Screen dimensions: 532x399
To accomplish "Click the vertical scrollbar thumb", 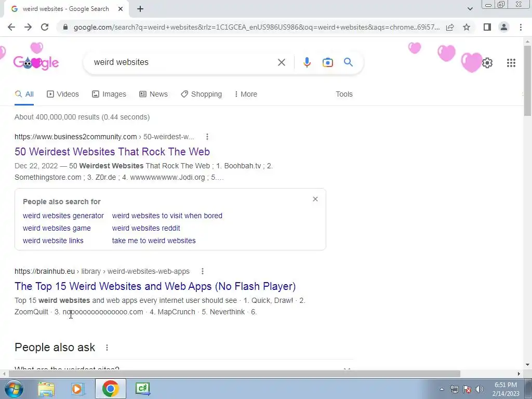I will click(x=527, y=80).
